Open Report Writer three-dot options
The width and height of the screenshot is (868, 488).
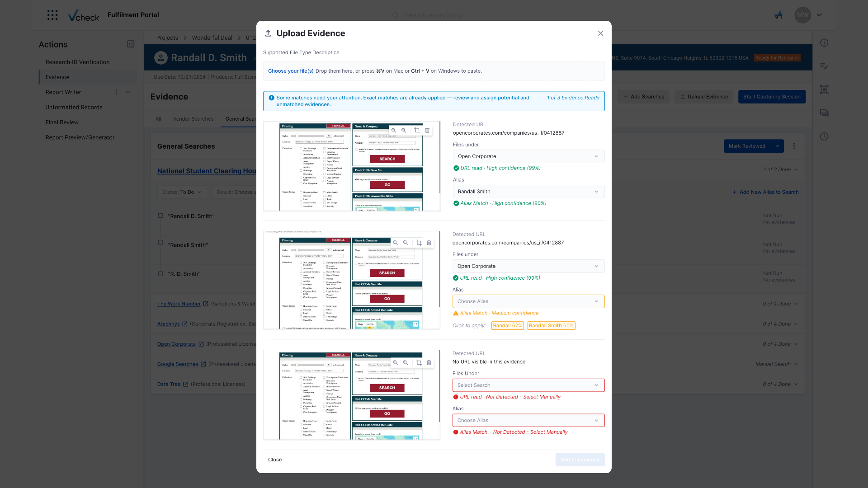pos(116,92)
